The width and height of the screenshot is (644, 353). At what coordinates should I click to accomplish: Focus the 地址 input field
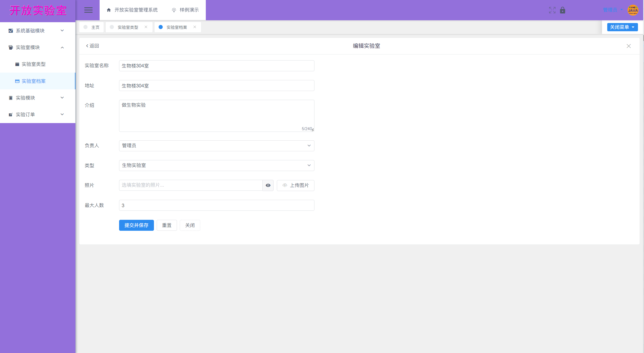[x=216, y=86]
